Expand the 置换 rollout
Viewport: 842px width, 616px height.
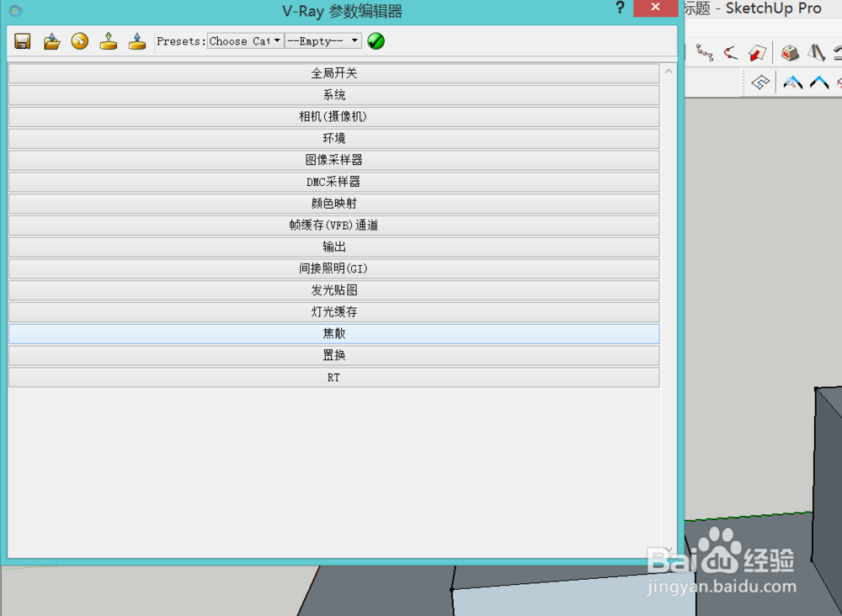[334, 356]
